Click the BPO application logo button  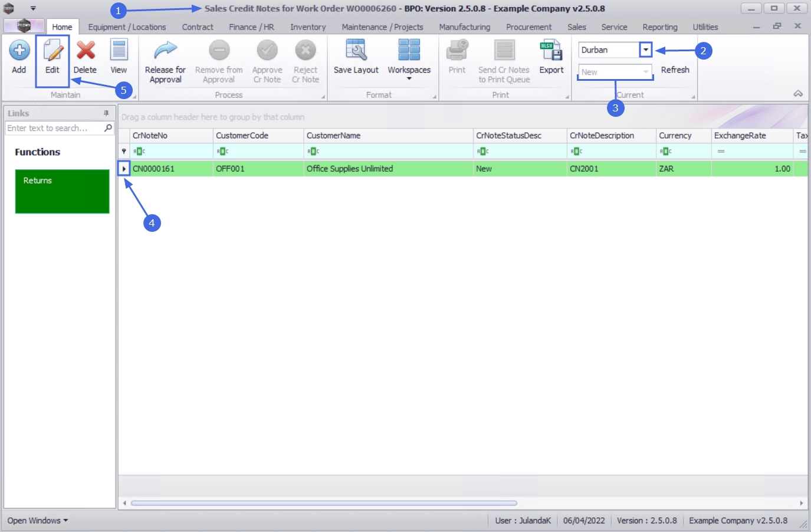(x=24, y=26)
